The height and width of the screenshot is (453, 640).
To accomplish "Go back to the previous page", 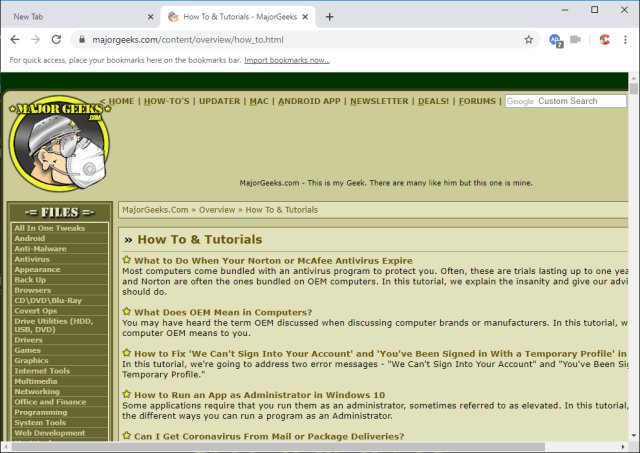I will [x=15, y=40].
